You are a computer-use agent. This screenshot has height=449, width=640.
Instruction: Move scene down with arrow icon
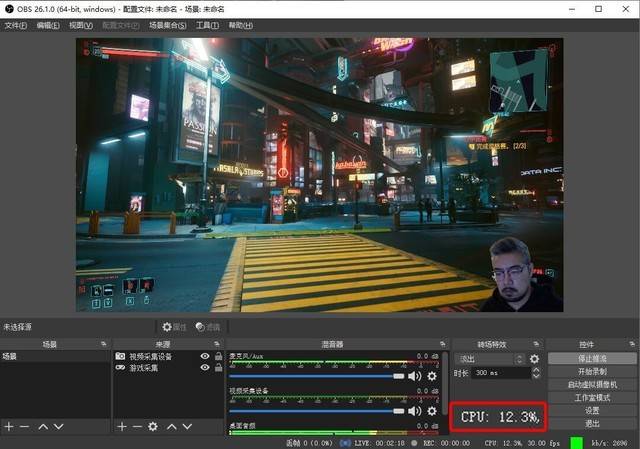pos(59,427)
